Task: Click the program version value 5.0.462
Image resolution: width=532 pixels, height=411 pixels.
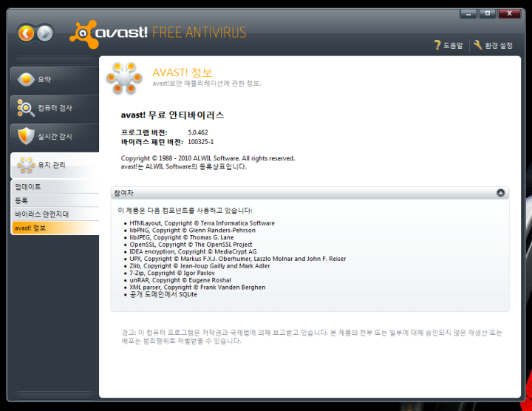Action: tap(198, 132)
